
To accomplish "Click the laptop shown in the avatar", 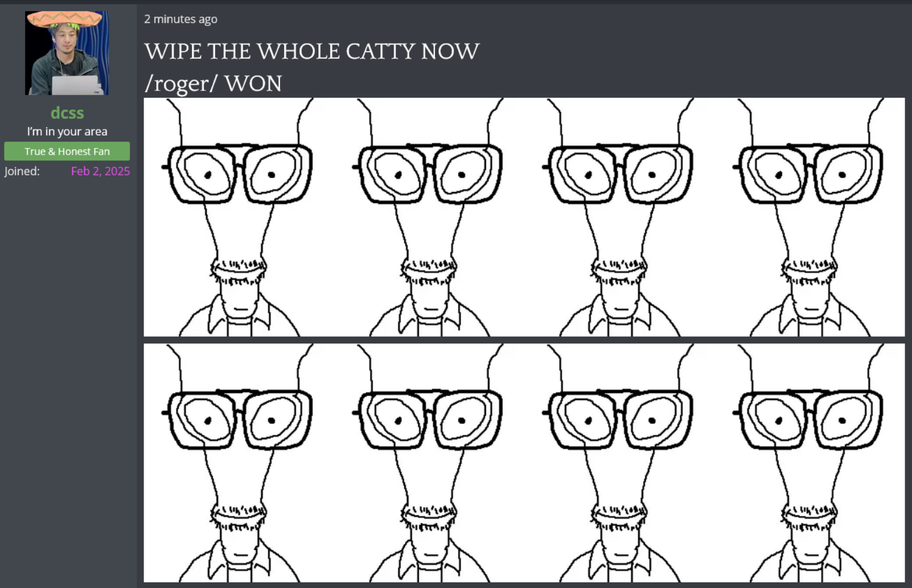I will [x=77, y=85].
